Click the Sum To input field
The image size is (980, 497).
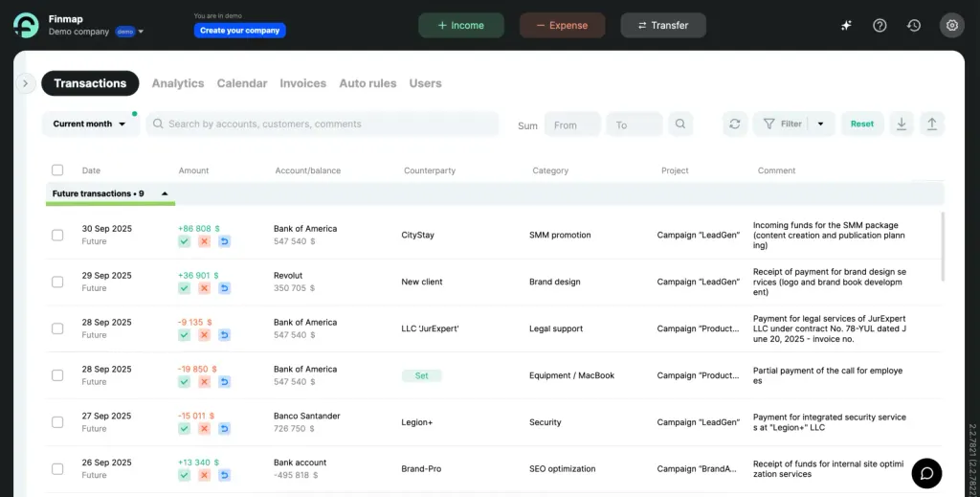635,124
